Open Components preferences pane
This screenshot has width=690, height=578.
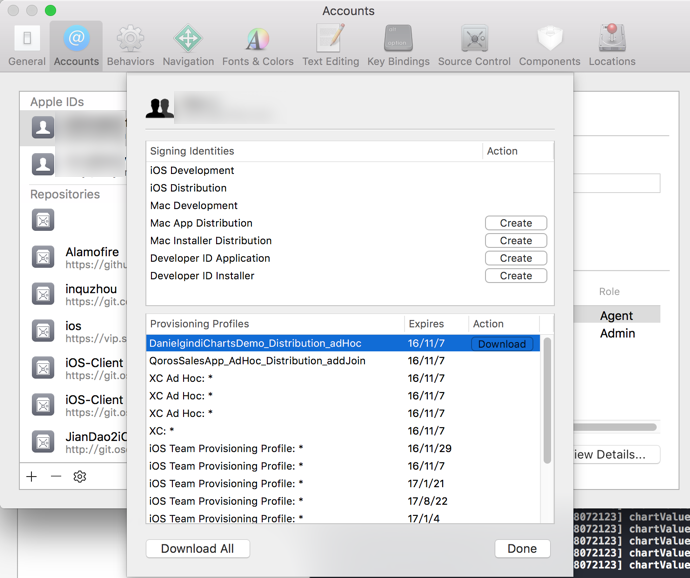(549, 46)
